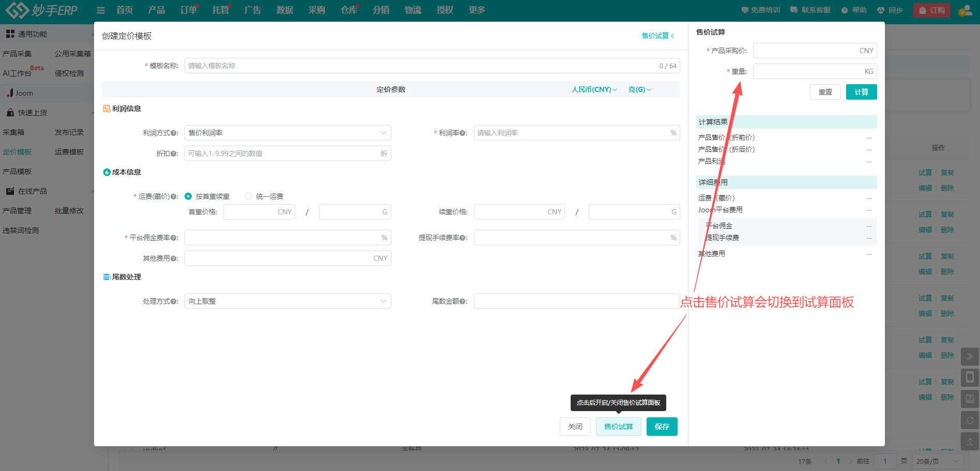The width and height of the screenshot is (980, 471).
Task: Select the 按首重续重 radio option
Action: (x=189, y=196)
